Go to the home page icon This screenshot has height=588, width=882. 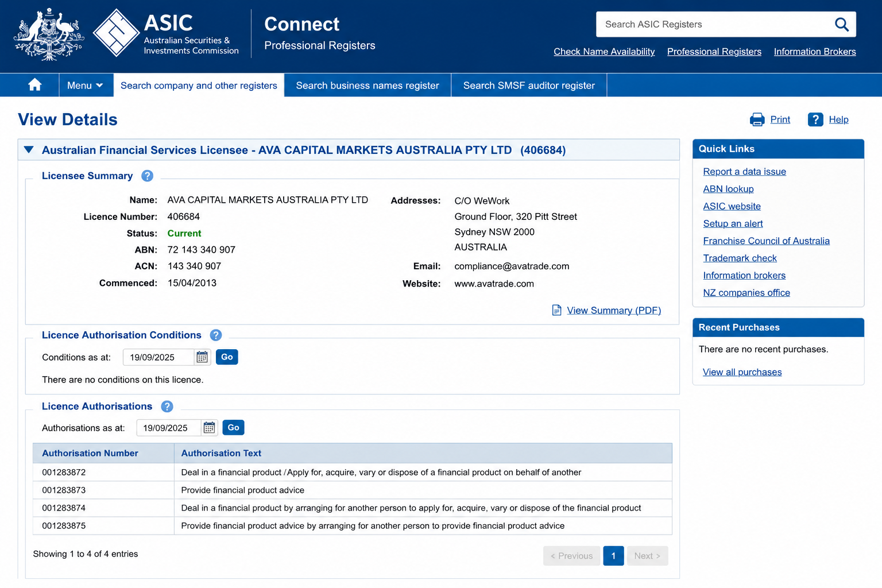click(x=35, y=85)
